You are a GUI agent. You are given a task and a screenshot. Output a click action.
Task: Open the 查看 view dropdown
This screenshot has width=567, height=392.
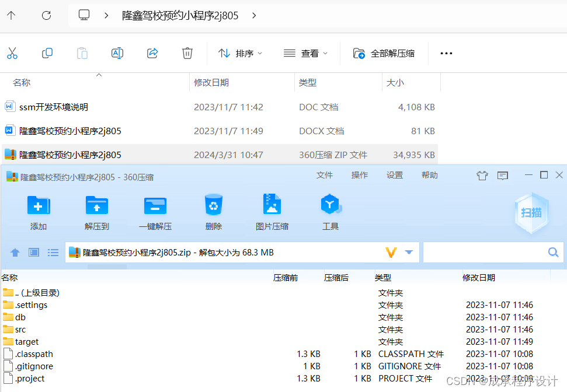(305, 53)
